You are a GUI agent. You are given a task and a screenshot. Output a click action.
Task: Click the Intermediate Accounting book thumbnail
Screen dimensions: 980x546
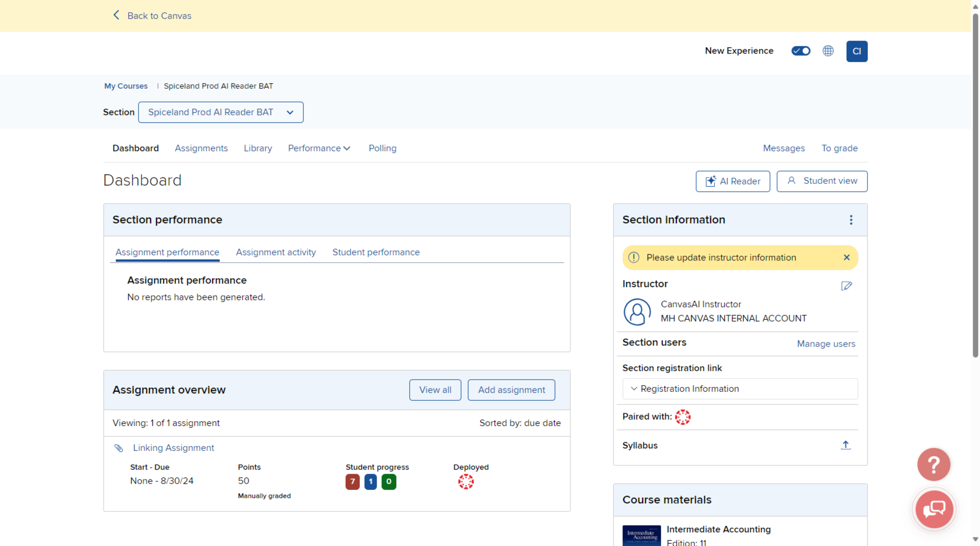pos(641,535)
